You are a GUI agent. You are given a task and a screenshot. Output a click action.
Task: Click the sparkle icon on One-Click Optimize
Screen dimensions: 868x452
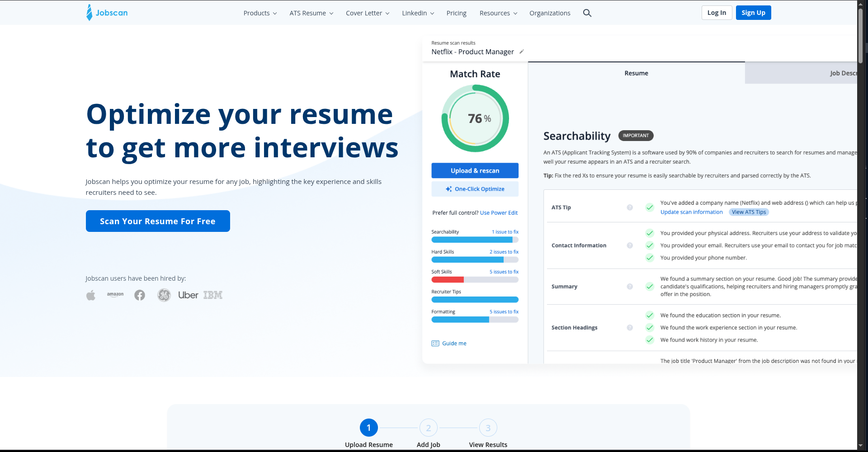pos(448,189)
